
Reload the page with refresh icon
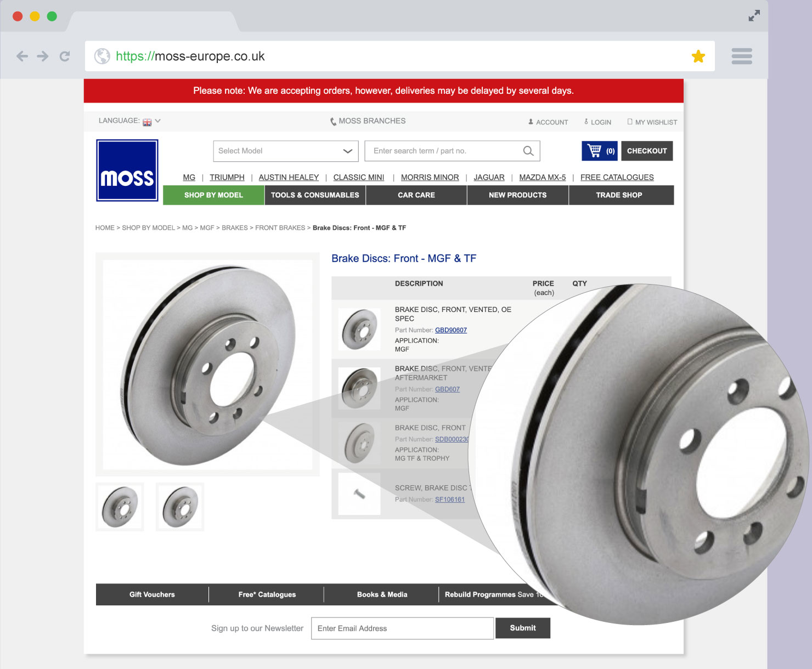coord(65,56)
